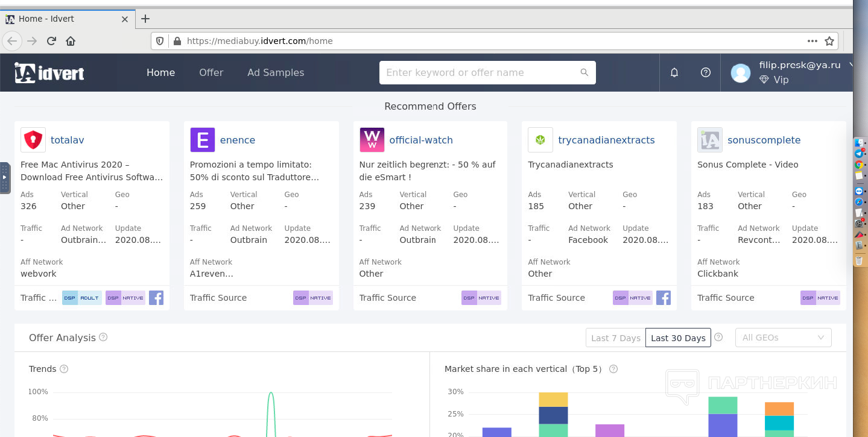
Task: Click the help question mark icon in header
Action: coord(706,72)
